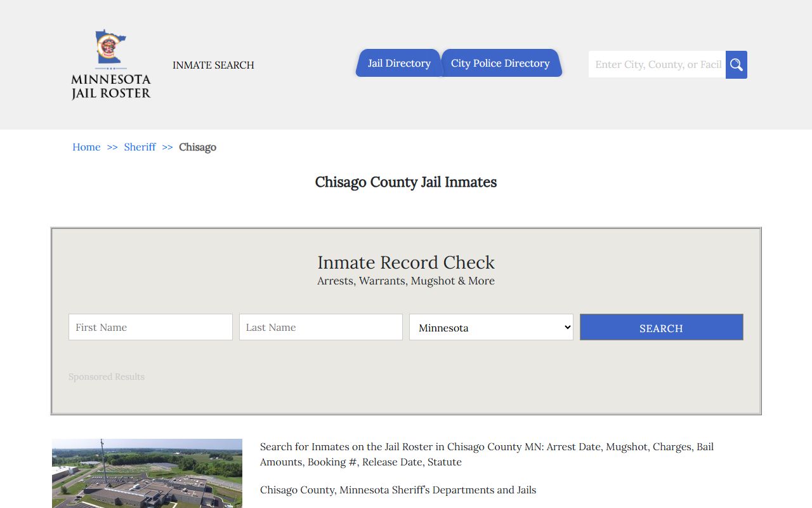Image resolution: width=812 pixels, height=508 pixels.
Task: Click the Sponsored Results label
Action: (x=107, y=377)
